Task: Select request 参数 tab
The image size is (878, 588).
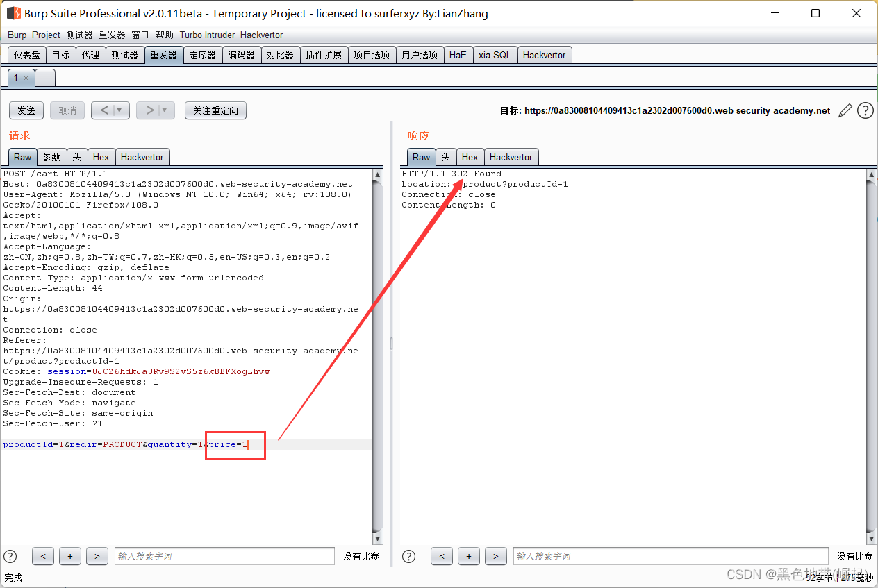Action: tap(52, 157)
